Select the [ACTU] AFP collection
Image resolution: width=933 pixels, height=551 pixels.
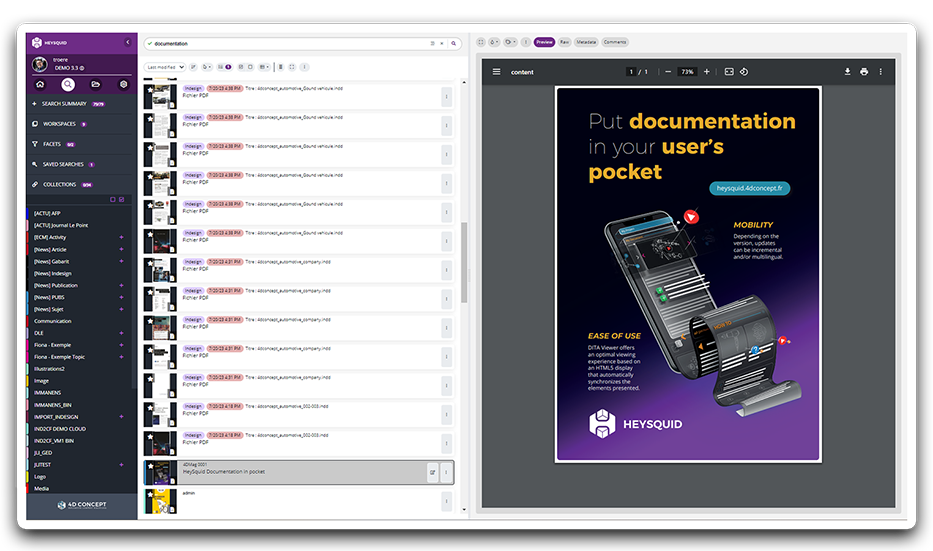tap(47, 213)
